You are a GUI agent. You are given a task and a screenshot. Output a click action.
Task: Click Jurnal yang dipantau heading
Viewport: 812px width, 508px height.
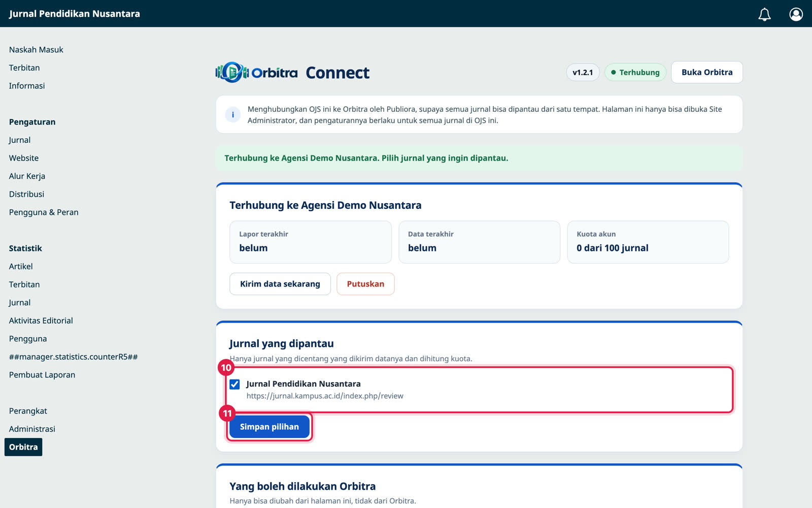click(x=281, y=343)
